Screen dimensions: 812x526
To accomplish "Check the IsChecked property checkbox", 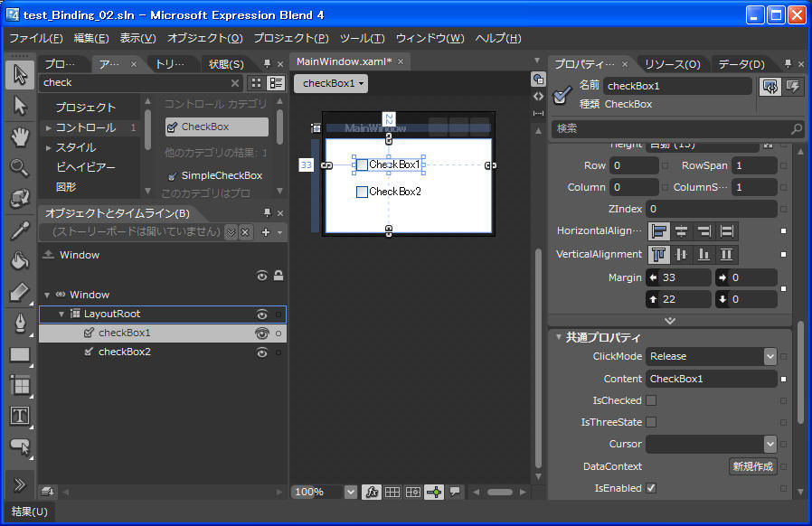I will click(651, 400).
